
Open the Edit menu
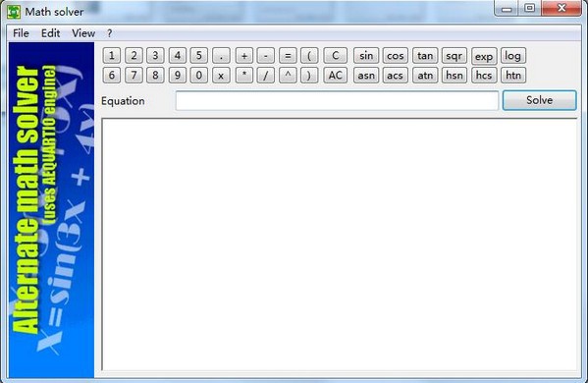click(x=50, y=33)
